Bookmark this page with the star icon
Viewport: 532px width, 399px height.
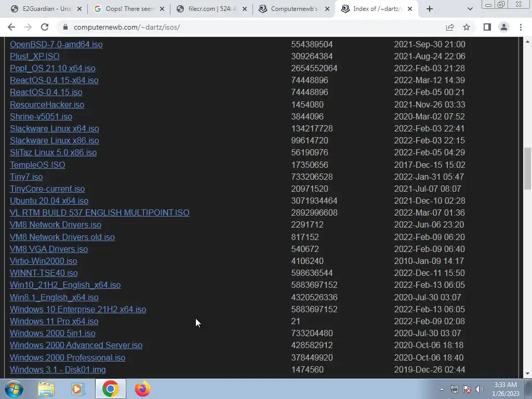467,27
